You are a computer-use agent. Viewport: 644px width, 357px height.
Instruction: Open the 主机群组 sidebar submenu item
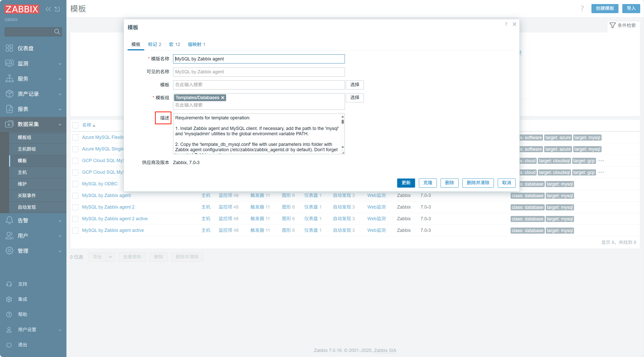tap(38, 149)
